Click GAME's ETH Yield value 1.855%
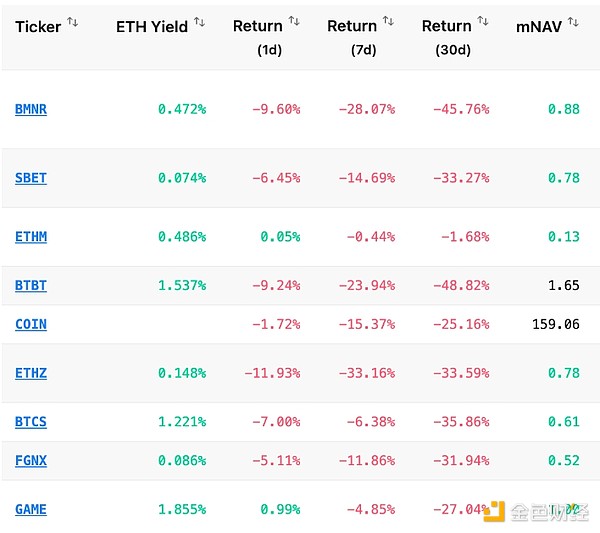This screenshot has height=533, width=600. [x=182, y=509]
